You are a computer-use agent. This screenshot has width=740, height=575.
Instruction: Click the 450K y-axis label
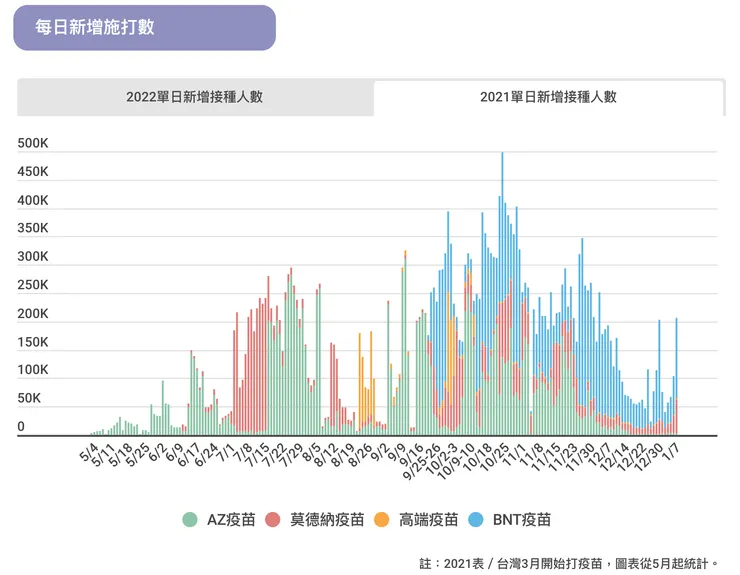[33, 171]
